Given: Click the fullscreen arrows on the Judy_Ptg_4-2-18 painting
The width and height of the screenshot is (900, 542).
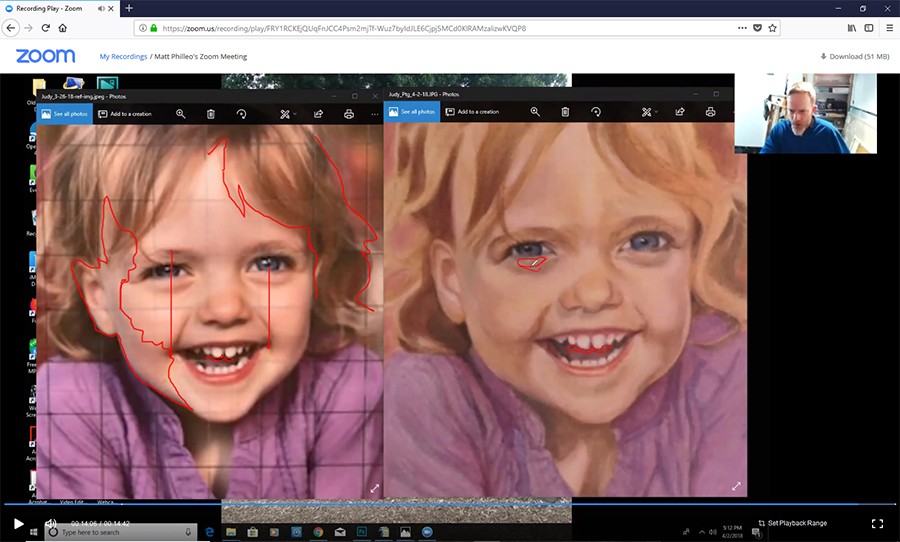Looking at the screenshot, I should tap(736, 486).
